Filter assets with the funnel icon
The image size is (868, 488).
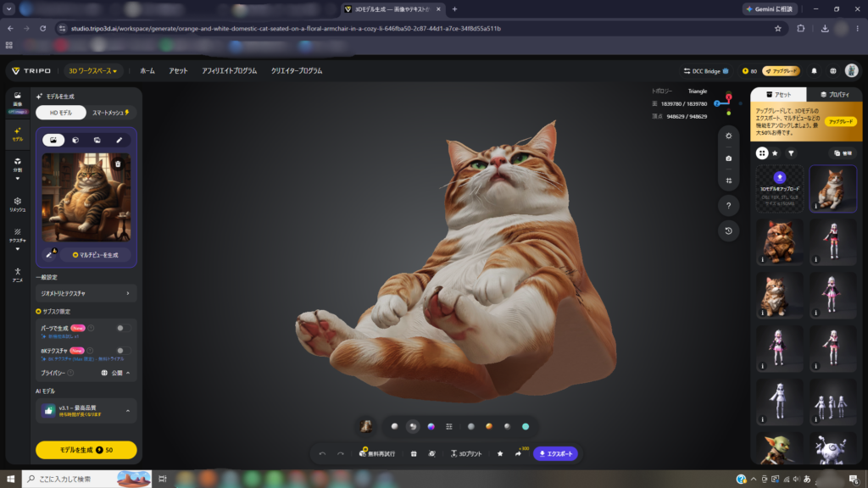791,153
